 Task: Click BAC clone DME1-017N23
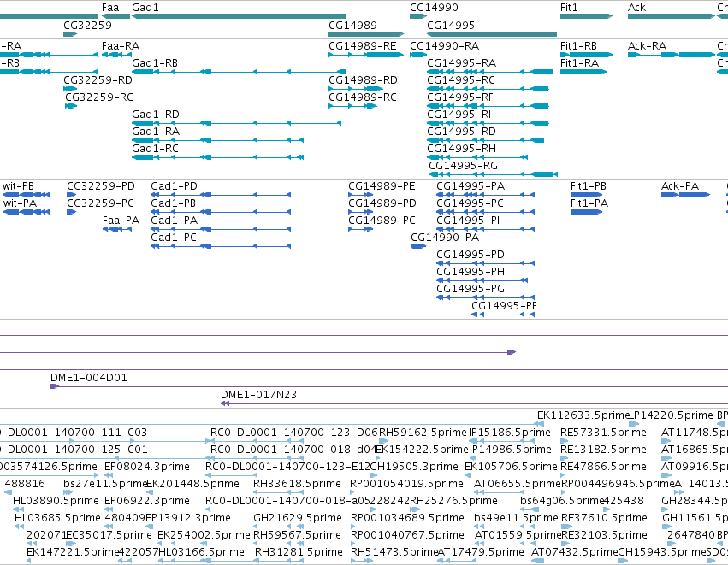(474, 403)
